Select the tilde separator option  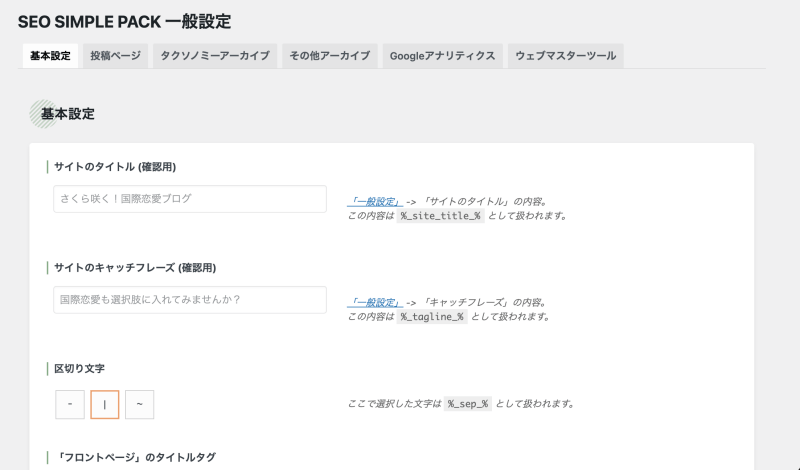pyautogui.click(x=139, y=405)
